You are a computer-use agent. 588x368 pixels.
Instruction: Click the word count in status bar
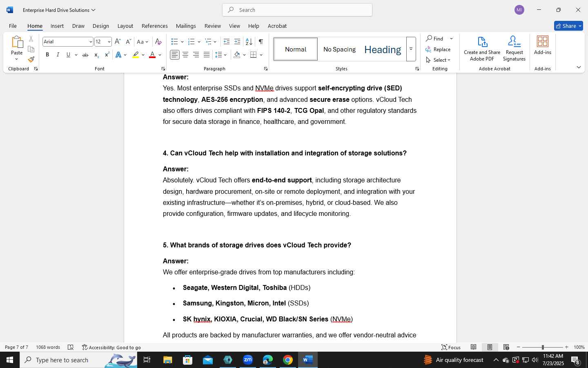click(x=48, y=347)
